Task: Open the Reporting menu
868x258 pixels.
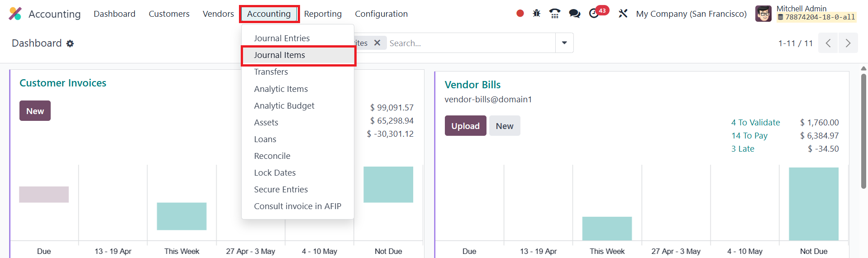Action: (x=323, y=14)
